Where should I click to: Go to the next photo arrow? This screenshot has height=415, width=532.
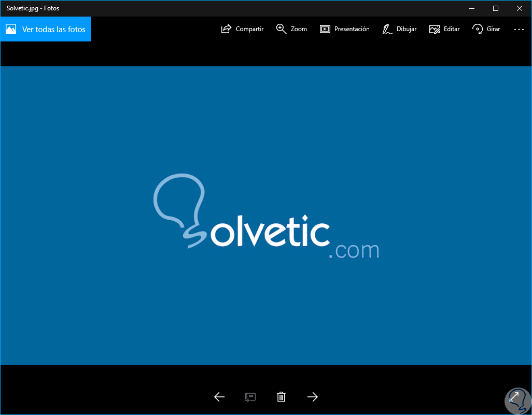pyautogui.click(x=313, y=397)
